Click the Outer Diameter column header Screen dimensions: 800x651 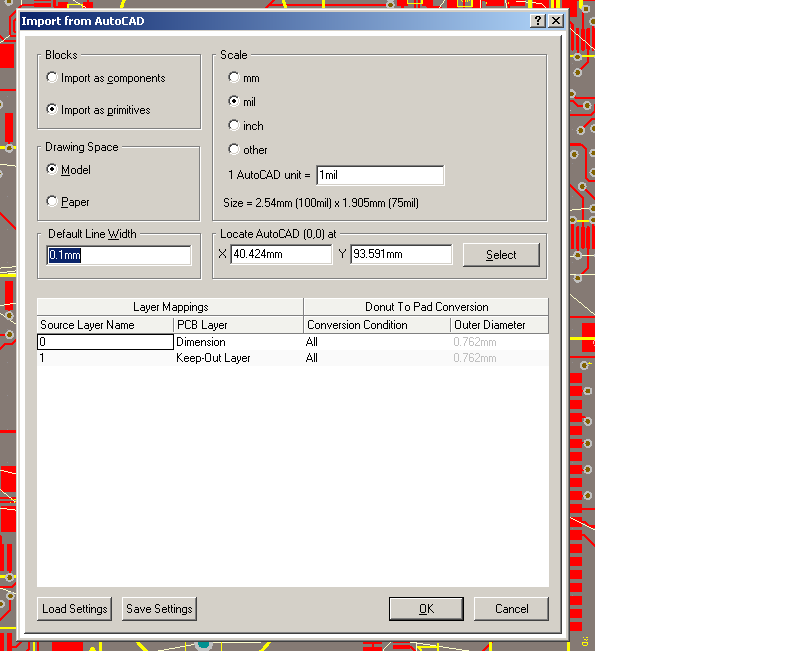pos(499,325)
